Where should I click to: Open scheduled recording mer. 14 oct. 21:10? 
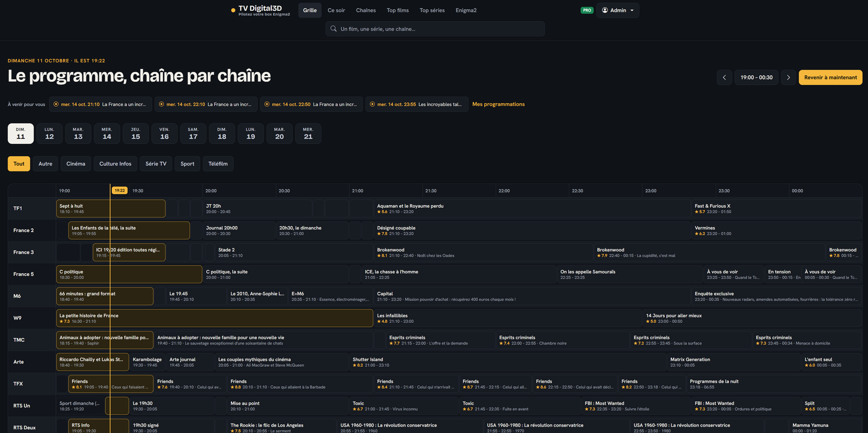100,104
